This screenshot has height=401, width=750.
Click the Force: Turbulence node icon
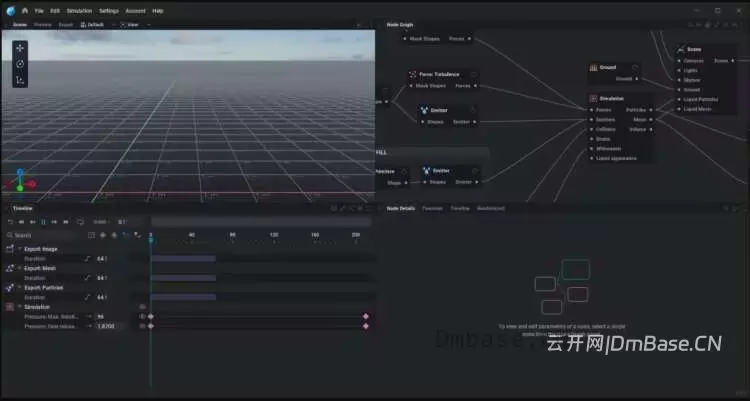(x=412, y=74)
